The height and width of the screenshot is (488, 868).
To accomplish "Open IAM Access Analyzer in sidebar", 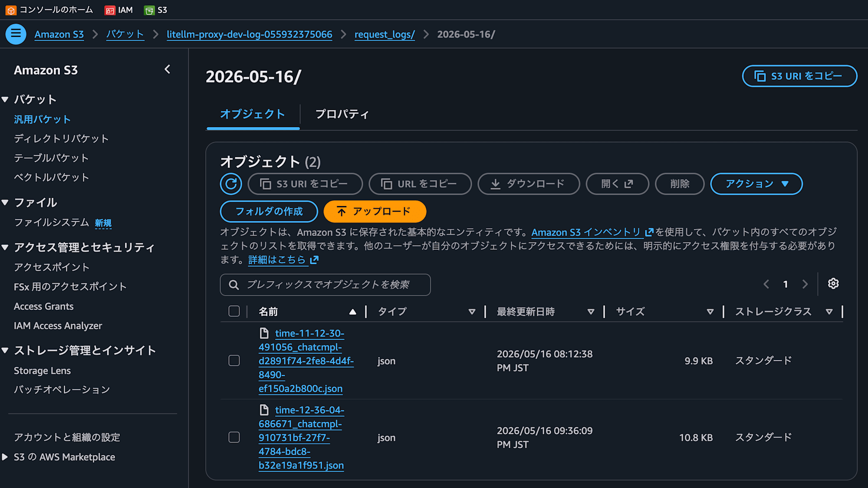I will click(x=58, y=325).
